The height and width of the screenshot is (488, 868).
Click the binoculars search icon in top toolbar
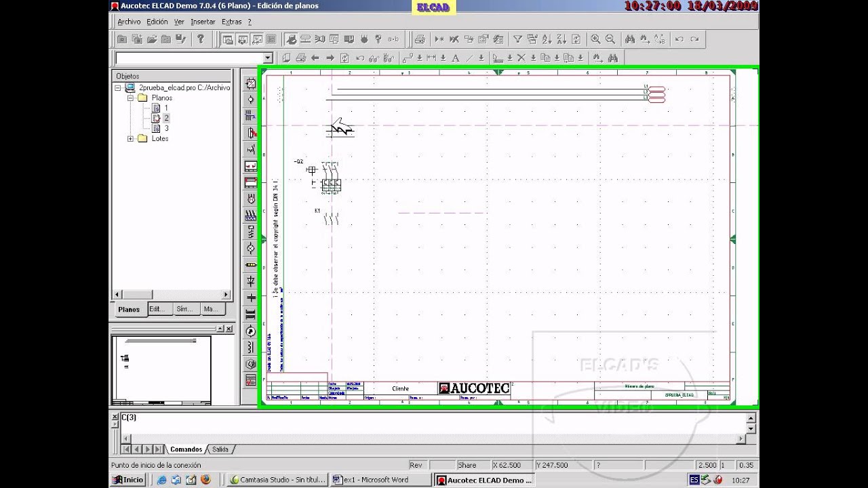point(630,39)
